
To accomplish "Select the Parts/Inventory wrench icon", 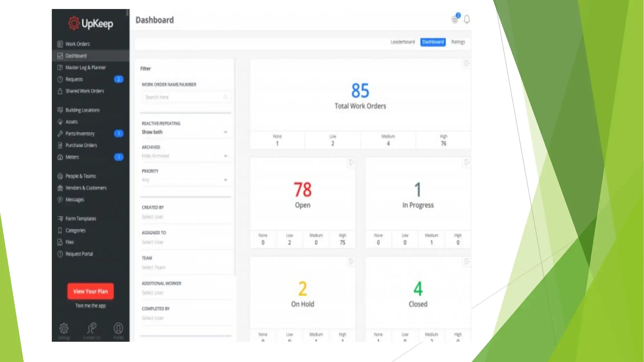I will (60, 134).
